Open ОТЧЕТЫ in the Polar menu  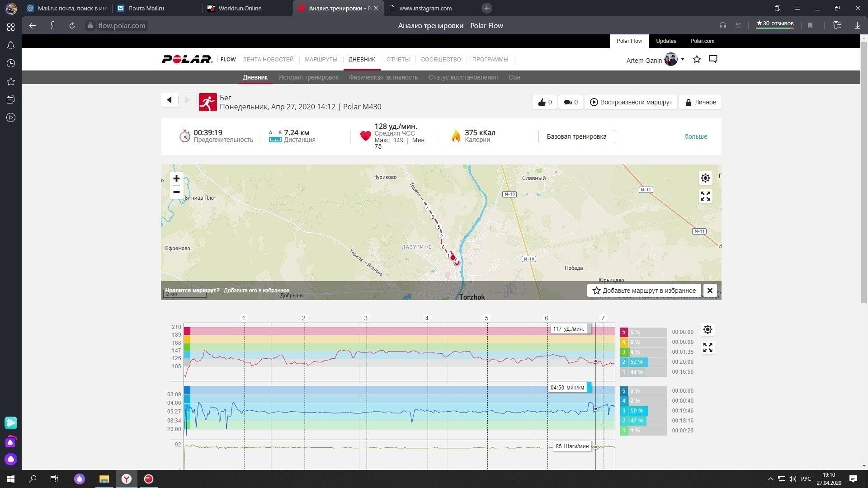[398, 60]
